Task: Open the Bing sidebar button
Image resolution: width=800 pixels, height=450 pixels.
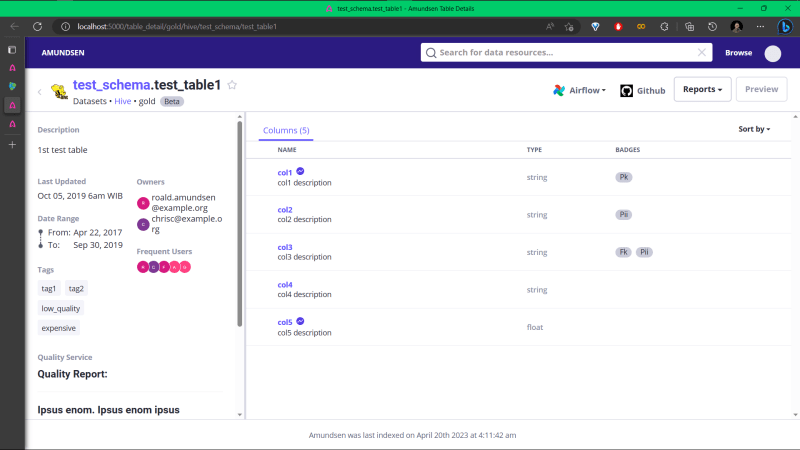Action: pyautogui.click(x=785, y=27)
